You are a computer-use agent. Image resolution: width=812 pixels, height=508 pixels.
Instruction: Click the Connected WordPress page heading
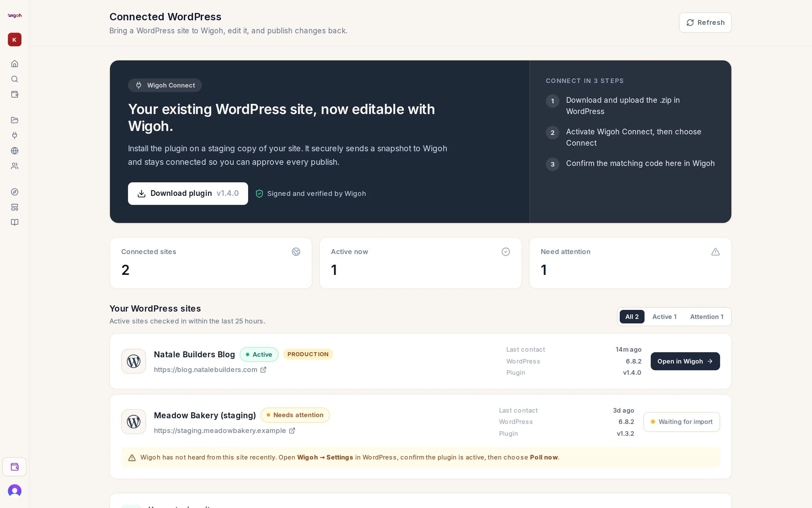[165, 17]
